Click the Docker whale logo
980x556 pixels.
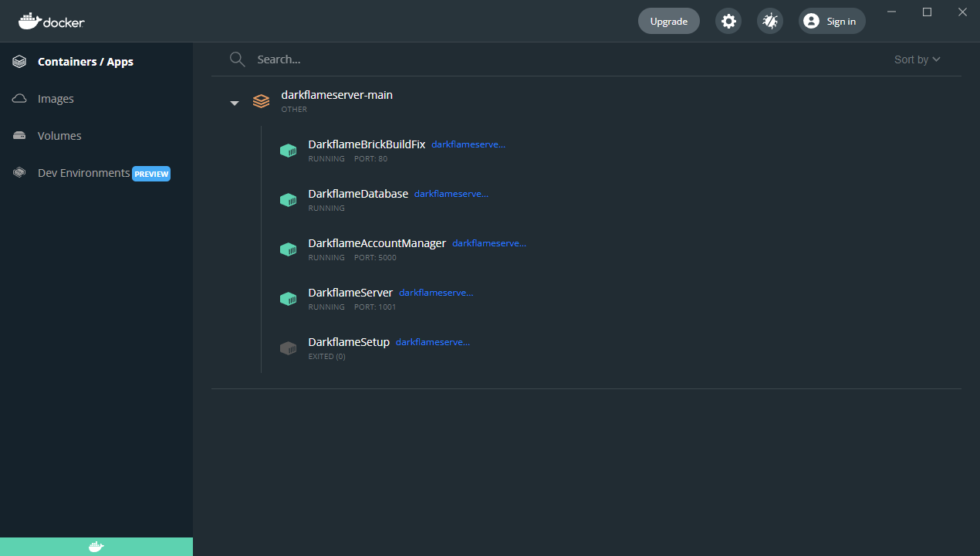[x=27, y=21]
